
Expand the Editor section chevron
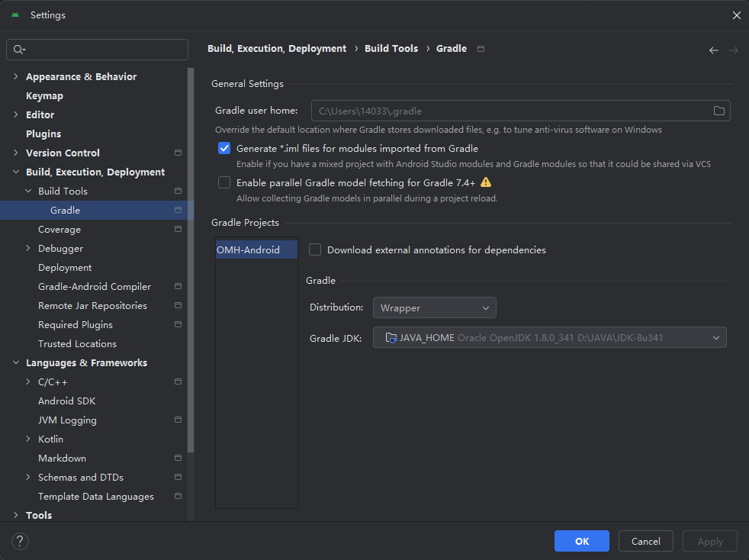coord(16,114)
